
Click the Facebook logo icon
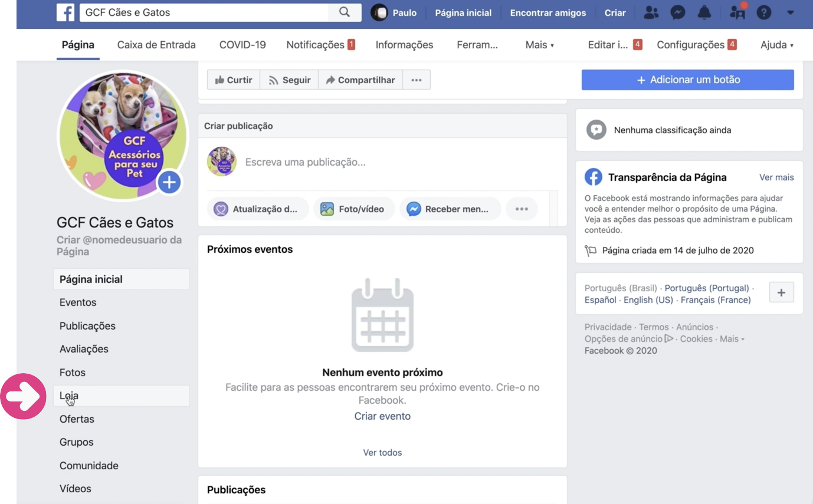65,12
